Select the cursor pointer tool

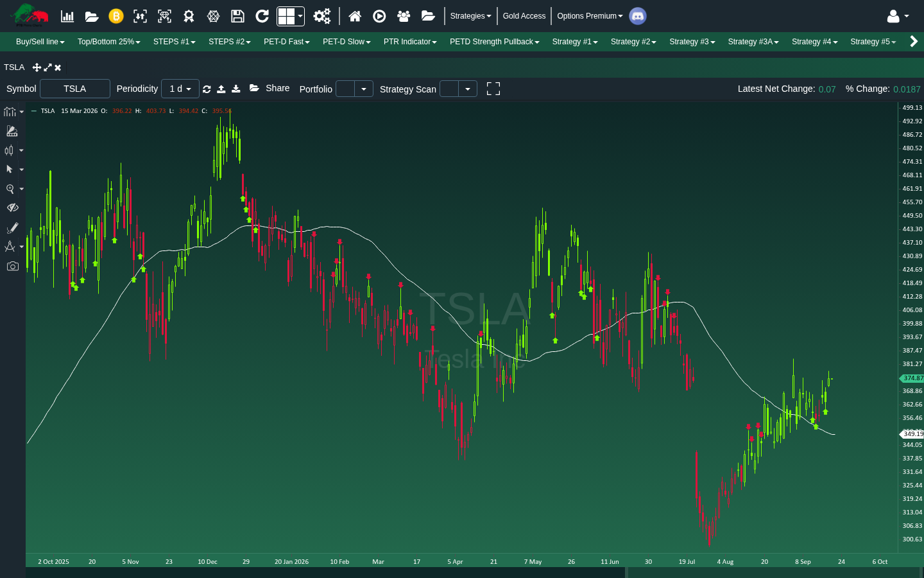point(9,170)
